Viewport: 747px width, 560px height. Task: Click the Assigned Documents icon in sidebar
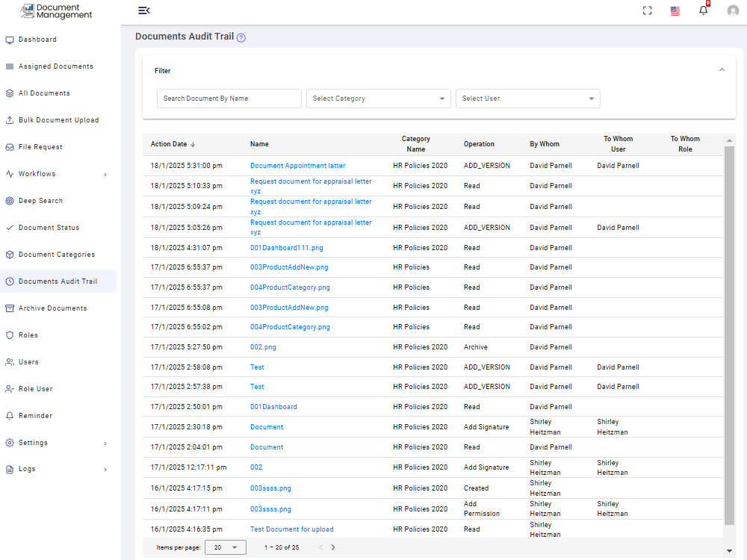(x=10, y=66)
